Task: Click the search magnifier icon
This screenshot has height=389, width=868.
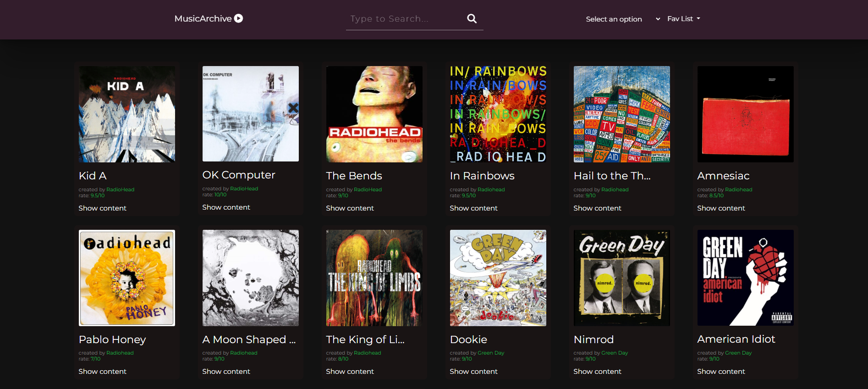Action: 472,19
